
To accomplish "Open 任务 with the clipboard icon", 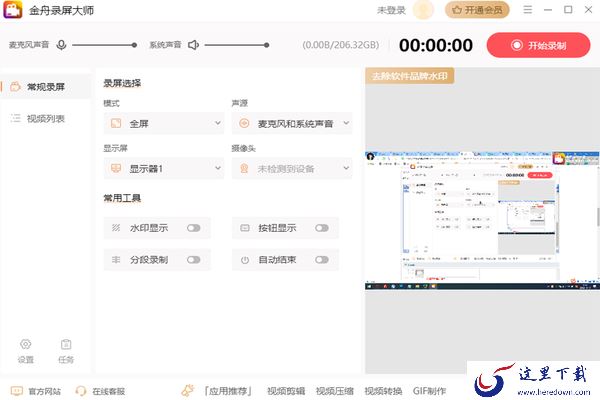I will tap(66, 344).
